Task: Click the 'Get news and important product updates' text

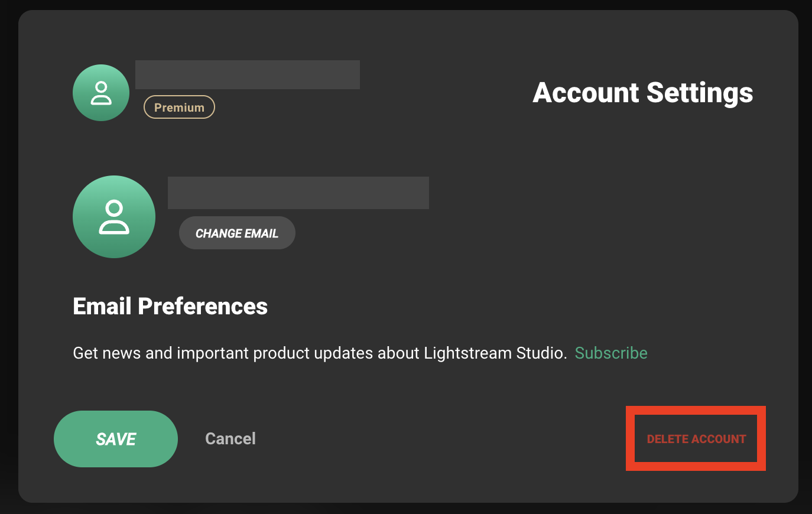Action: pyautogui.click(x=320, y=353)
